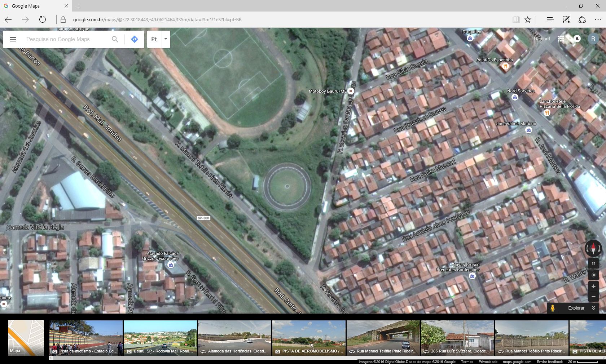Close the Google Maps tab
Screen dimensions: 606x364
66,6
